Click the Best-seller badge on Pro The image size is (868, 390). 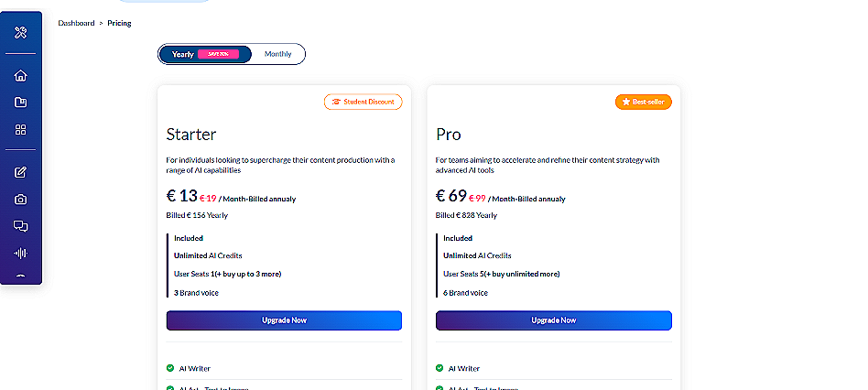(644, 102)
